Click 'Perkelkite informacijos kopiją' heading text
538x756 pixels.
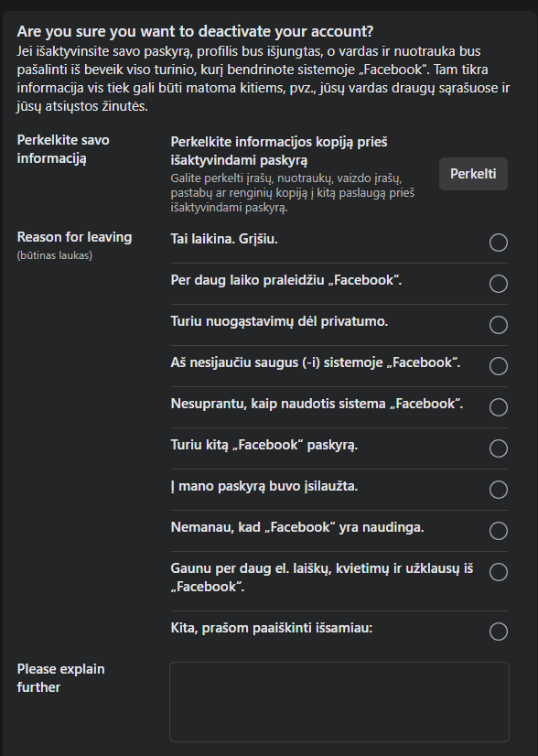279,151
